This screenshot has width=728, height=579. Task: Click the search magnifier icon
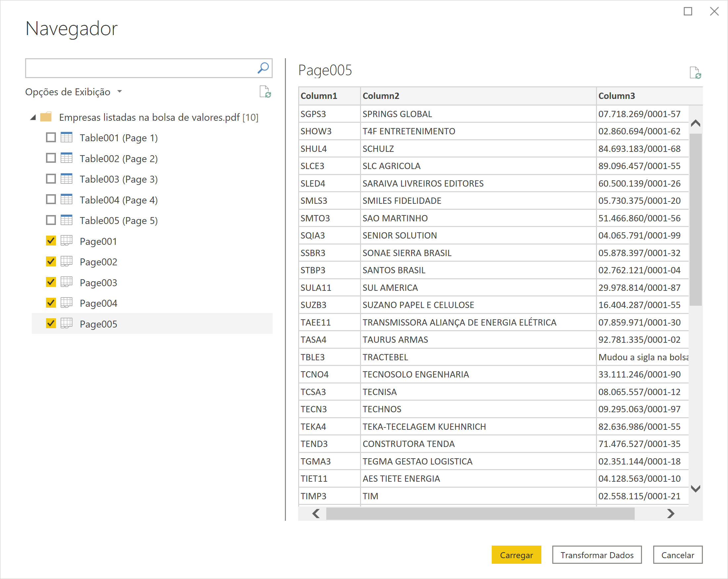click(x=263, y=68)
